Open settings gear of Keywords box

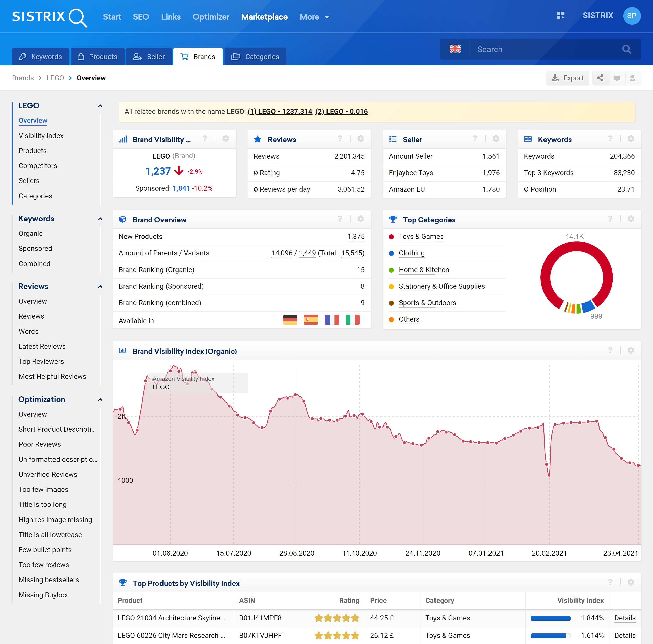(631, 139)
